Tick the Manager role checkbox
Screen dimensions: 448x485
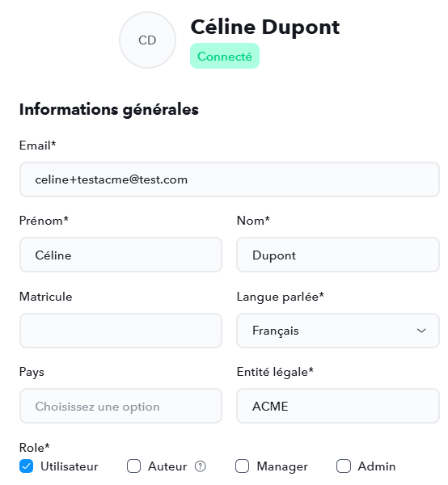[242, 466]
